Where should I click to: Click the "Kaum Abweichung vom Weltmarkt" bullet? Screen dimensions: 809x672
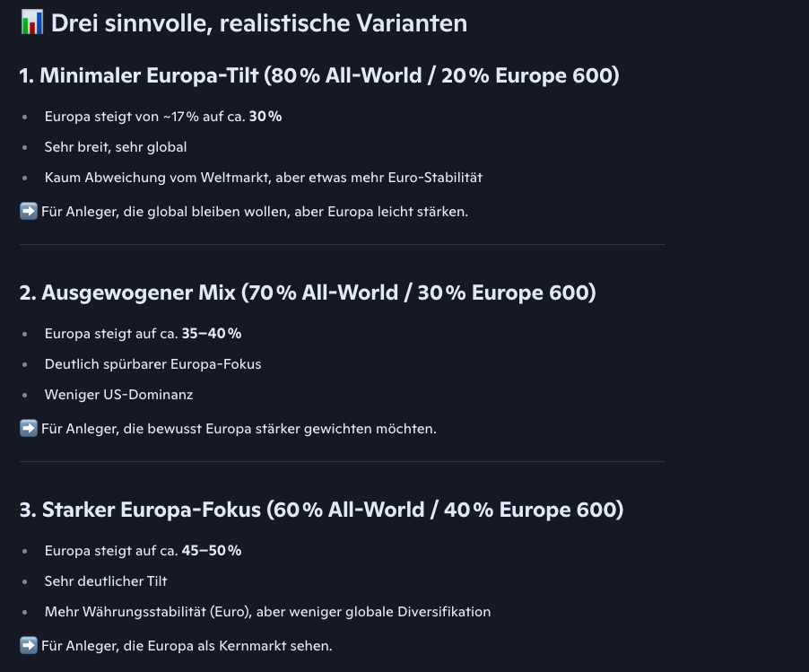(x=263, y=178)
